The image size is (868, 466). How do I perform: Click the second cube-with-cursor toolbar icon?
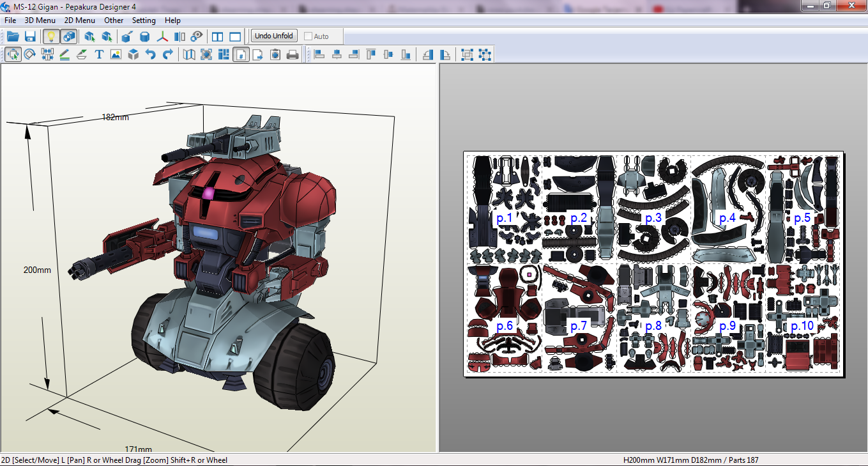tap(107, 36)
